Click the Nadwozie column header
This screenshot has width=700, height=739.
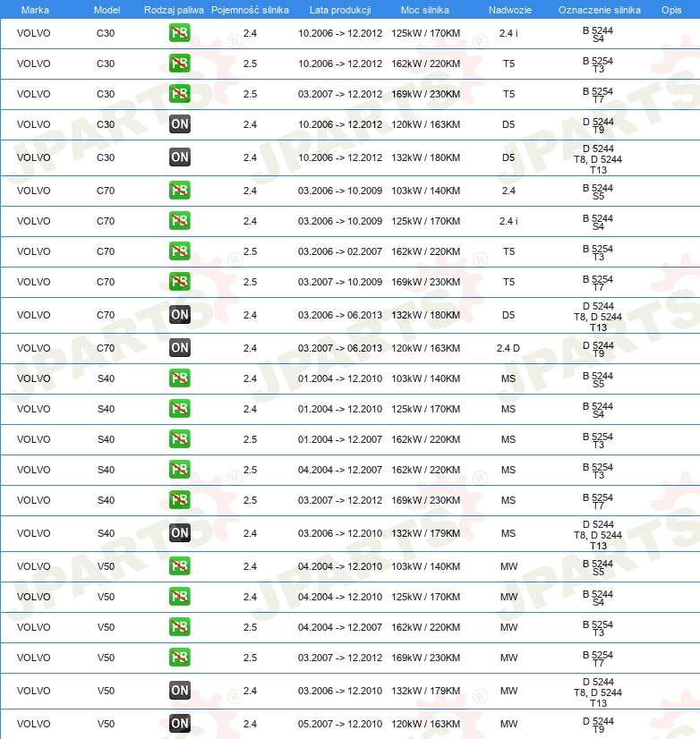coord(510,10)
